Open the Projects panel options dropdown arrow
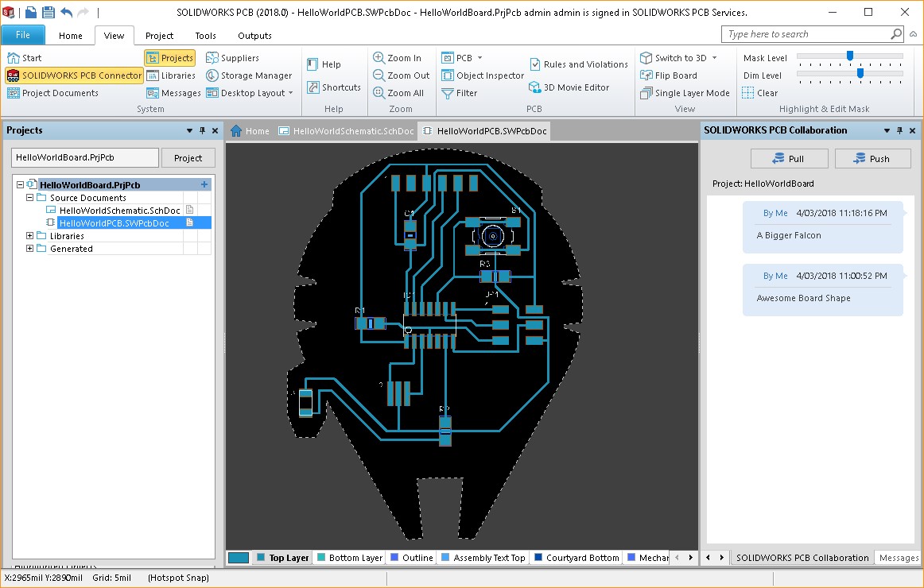Screen dimensions: 924x588 coord(189,130)
